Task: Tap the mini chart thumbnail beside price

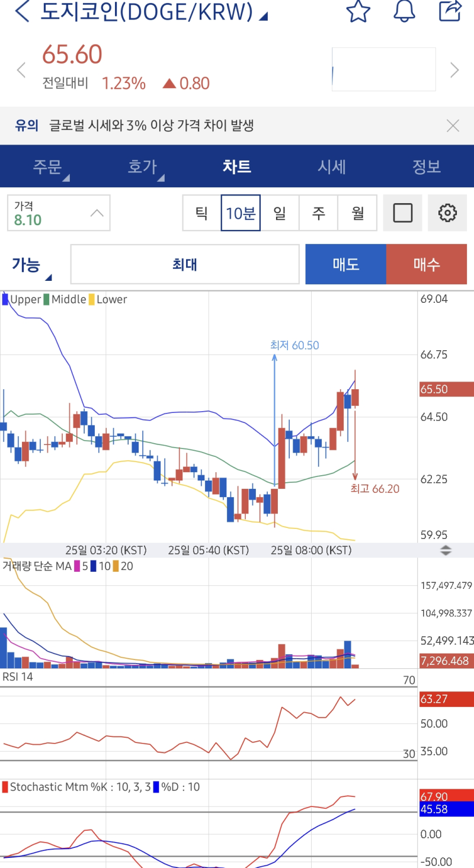Action: click(x=384, y=69)
